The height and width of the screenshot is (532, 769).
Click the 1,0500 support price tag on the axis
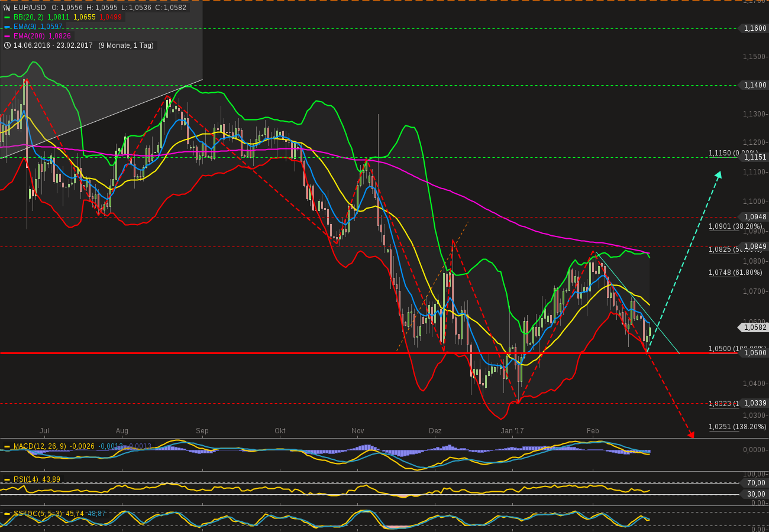[x=755, y=353]
